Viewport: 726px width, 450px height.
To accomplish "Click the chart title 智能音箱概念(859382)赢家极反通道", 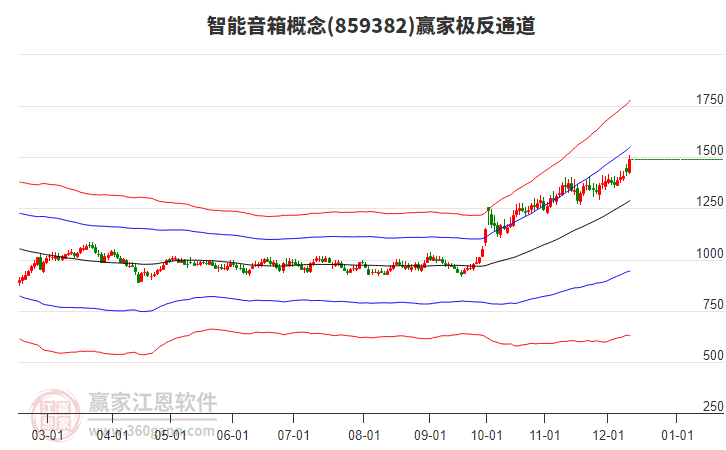I will click(x=371, y=26).
